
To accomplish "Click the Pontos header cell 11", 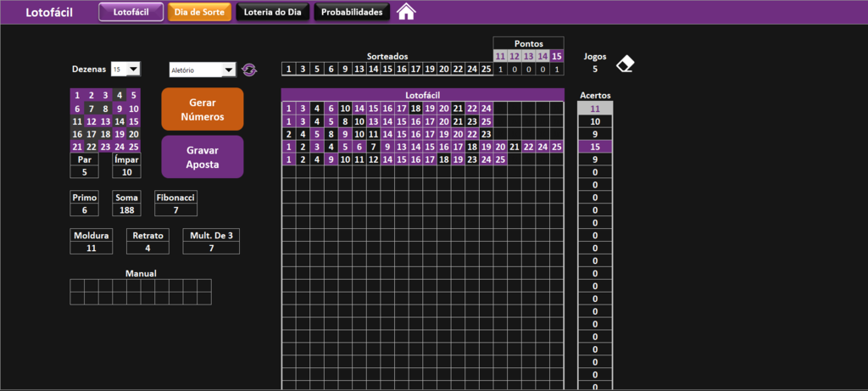I will click(500, 56).
